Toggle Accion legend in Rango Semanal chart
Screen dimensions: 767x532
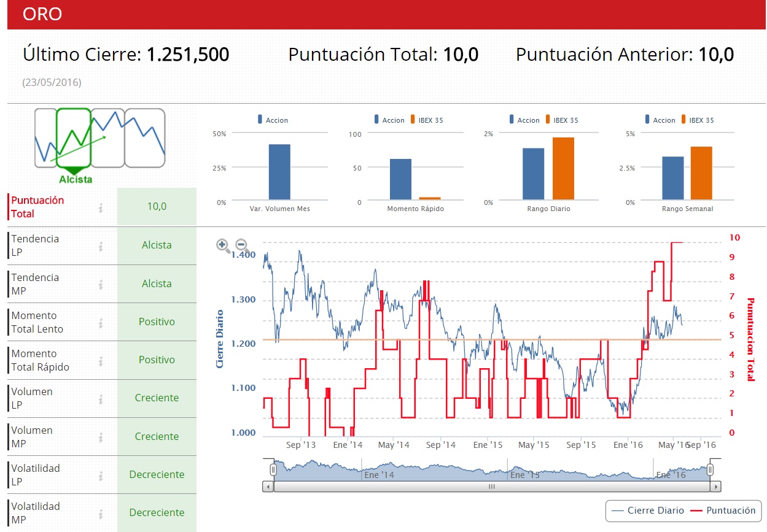click(x=660, y=120)
